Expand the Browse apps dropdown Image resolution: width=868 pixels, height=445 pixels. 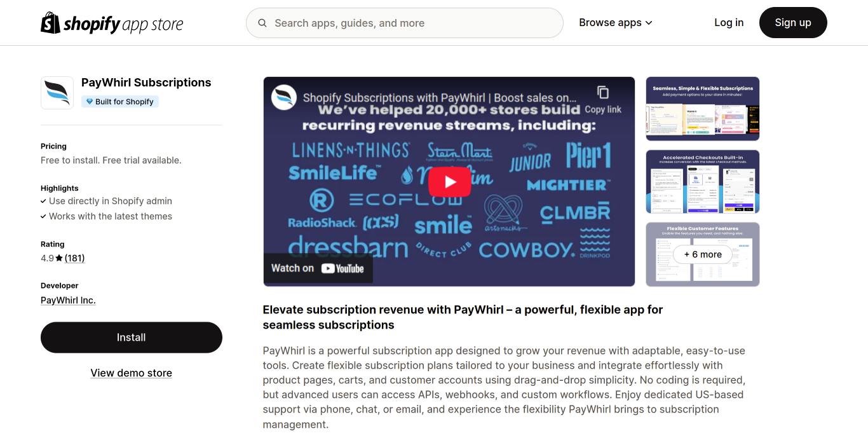click(616, 23)
